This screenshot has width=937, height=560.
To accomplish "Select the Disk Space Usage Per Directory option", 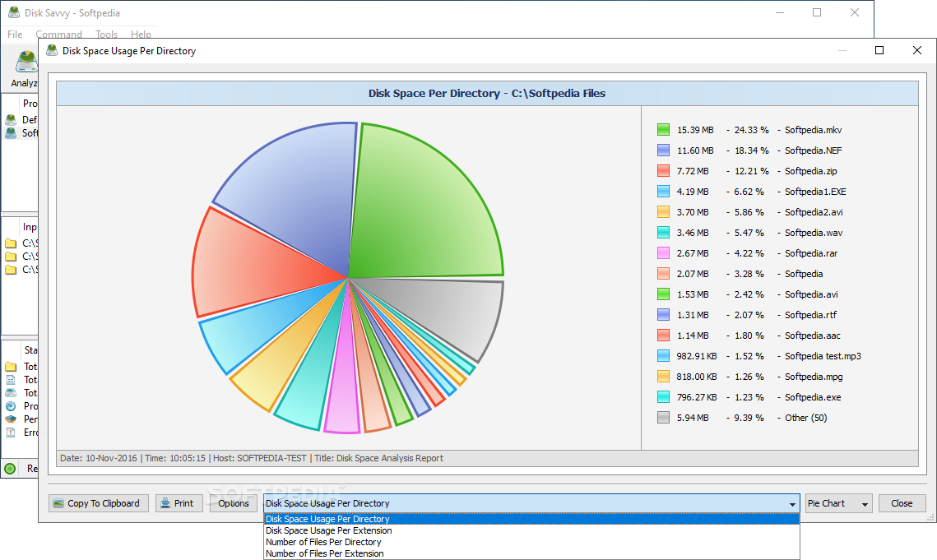I will pos(531,519).
